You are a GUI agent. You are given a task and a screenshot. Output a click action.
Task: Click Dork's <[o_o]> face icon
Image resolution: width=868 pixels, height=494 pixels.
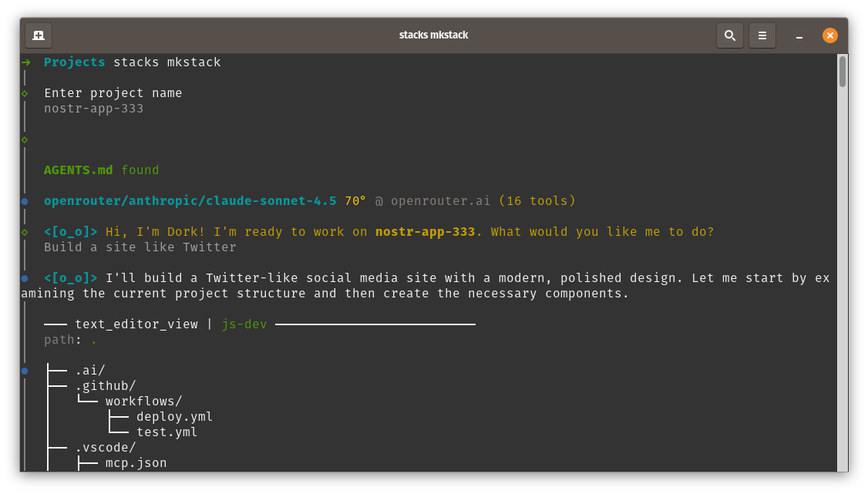click(69, 231)
